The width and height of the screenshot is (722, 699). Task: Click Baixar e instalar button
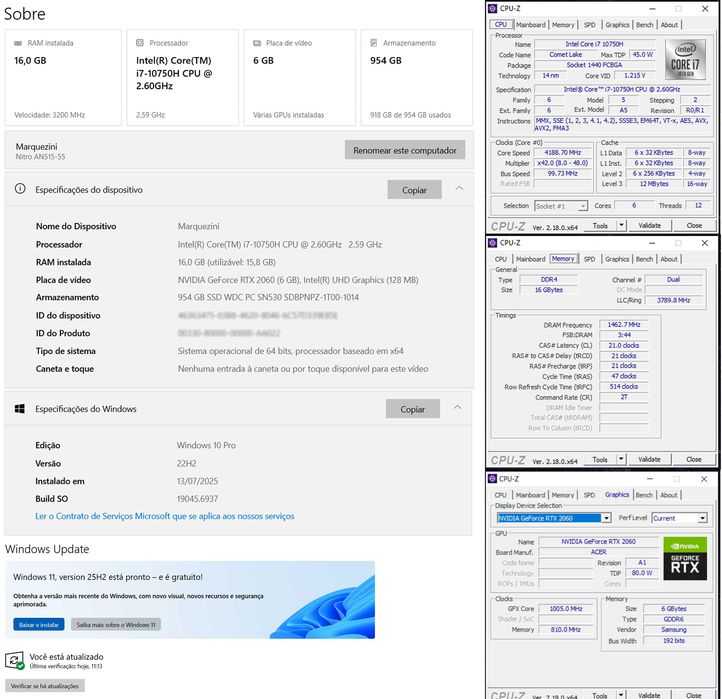pos(39,625)
